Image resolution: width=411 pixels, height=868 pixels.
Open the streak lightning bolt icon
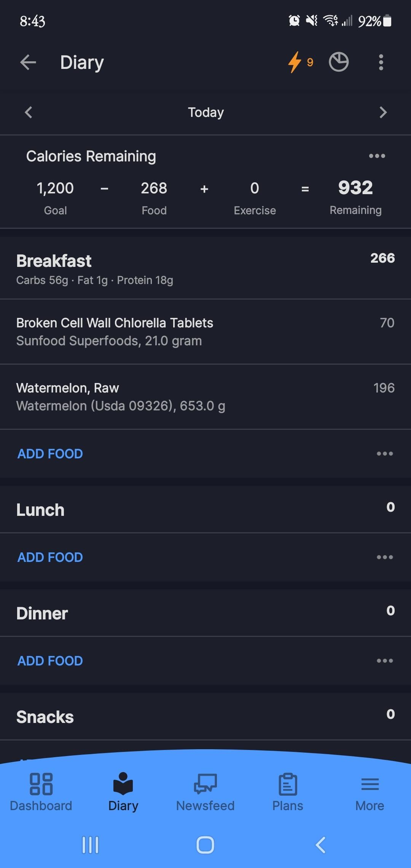pos(295,62)
